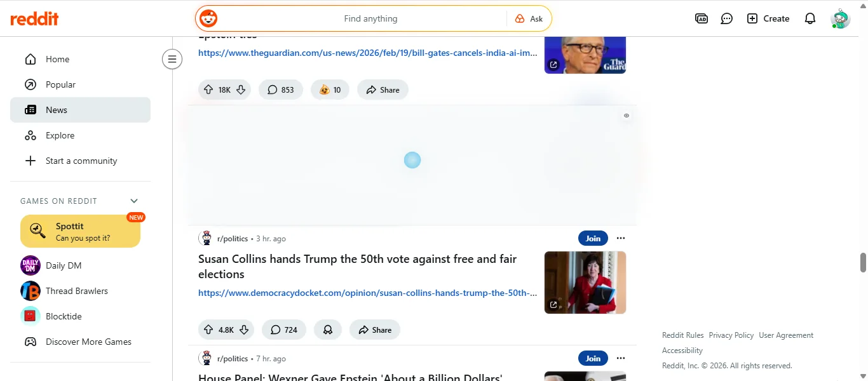Show the hidden post using the eye toggle

point(626,116)
